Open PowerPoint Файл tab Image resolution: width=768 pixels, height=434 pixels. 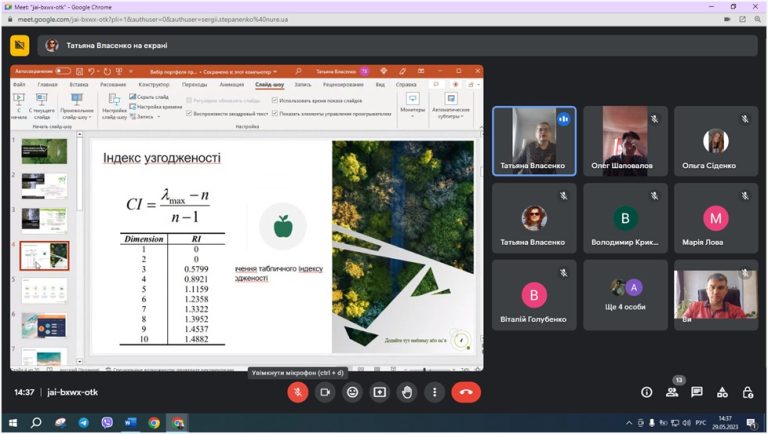pyautogui.click(x=19, y=85)
